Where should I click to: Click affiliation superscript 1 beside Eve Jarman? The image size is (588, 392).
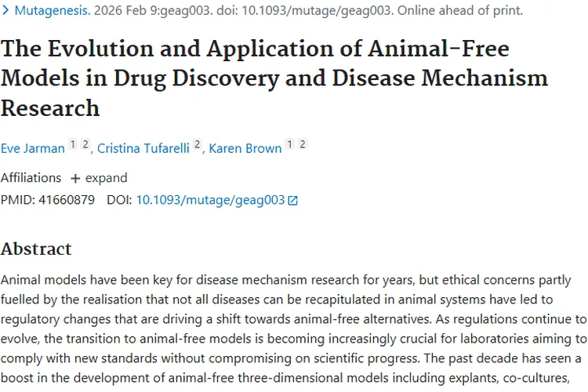(x=72, y=145)
